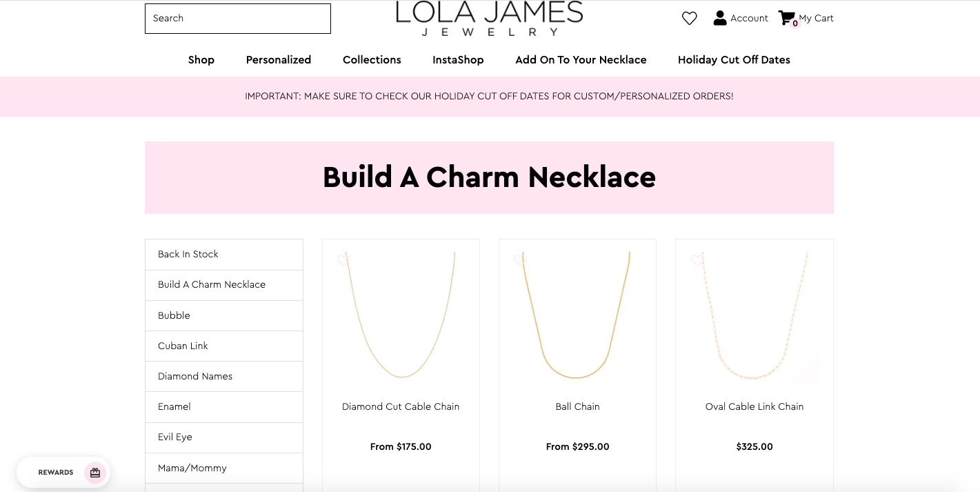This screenshot has height=492, width=980.
Task: Click the Account person icon
Action: pos(720,19)
